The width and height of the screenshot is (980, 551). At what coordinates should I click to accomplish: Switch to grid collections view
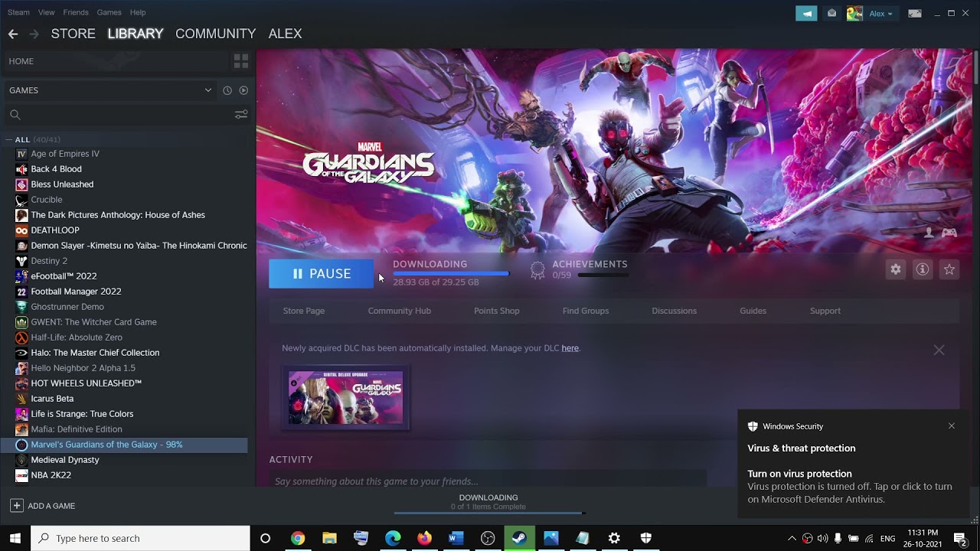coord(241,61)
